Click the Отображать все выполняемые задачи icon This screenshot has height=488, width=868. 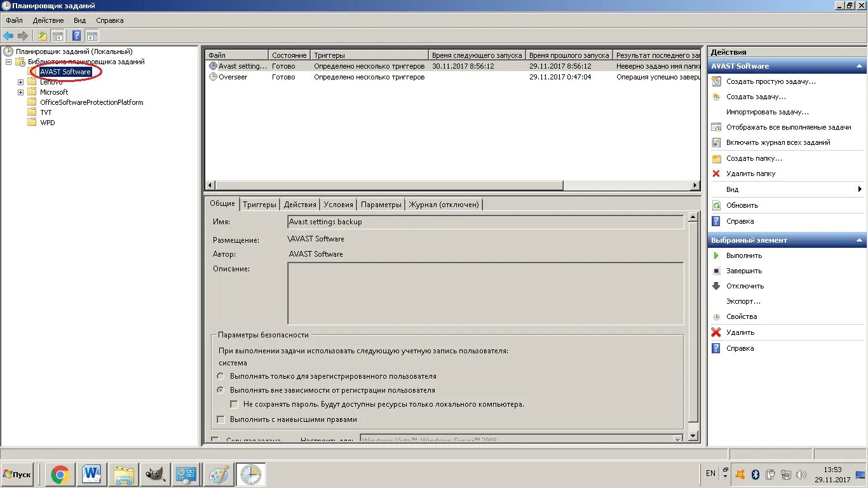click(x=716, y=127)
